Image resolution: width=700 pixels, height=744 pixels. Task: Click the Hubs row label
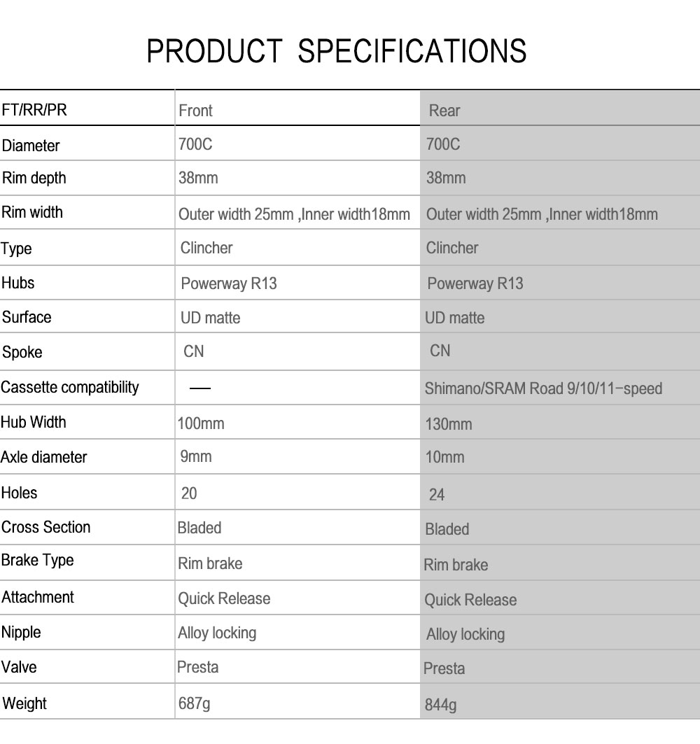pyautogui.click(x=17, y=283)
